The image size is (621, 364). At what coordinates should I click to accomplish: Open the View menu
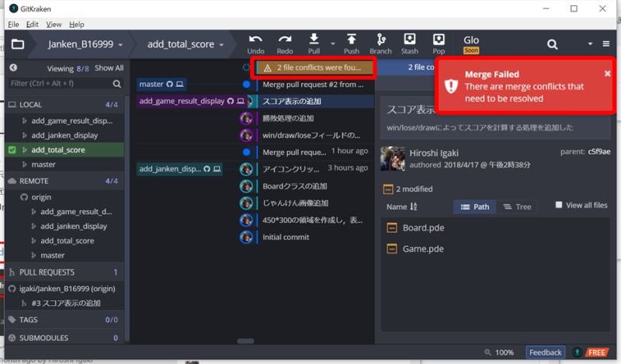click(54, 25)
